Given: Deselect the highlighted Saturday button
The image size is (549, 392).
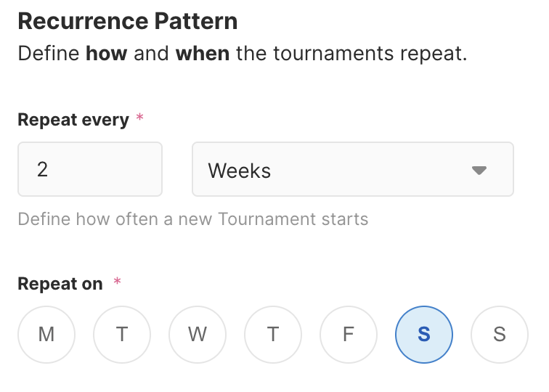Looking at the screenshot, I should [x=424, y=335].
